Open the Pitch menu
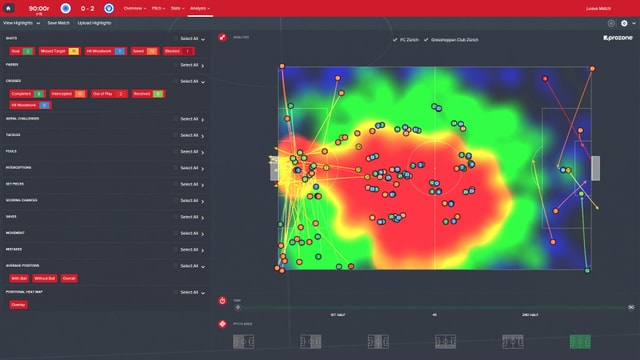 (158, 8)
